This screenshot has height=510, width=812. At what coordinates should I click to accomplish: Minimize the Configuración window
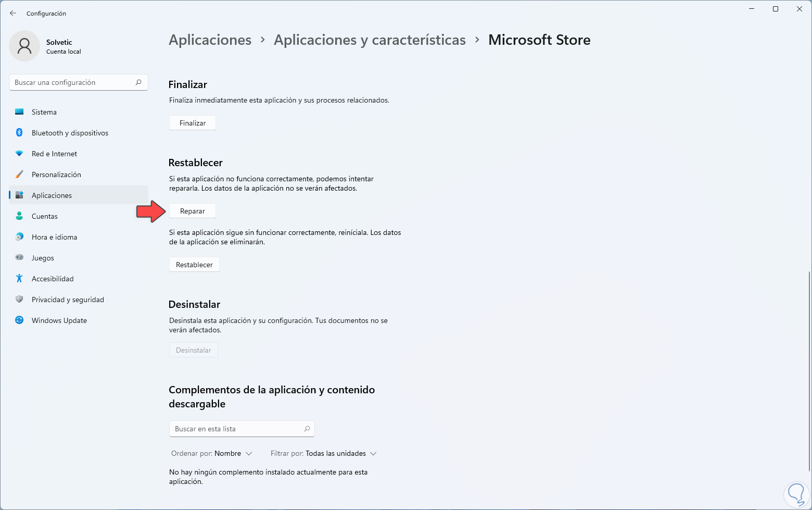coord(752,9)
